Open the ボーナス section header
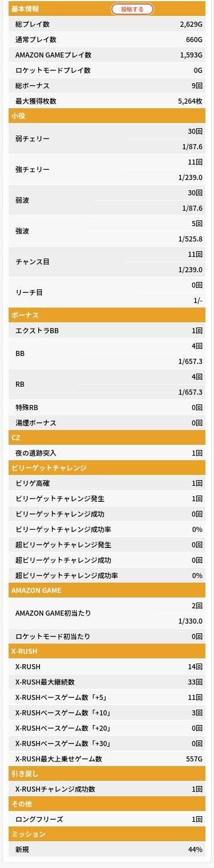This screenshot has height=868, width=214. [x=107, y=315]
